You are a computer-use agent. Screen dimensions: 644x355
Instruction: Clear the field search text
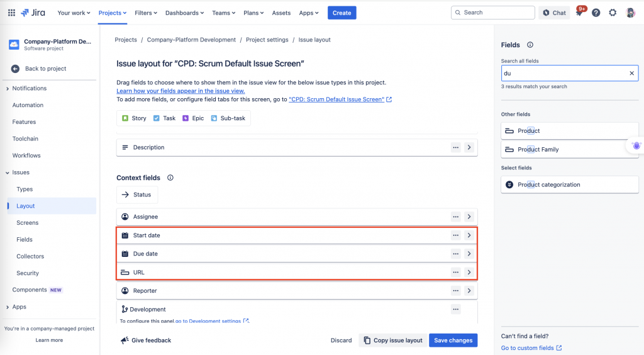tap(632, 73)
